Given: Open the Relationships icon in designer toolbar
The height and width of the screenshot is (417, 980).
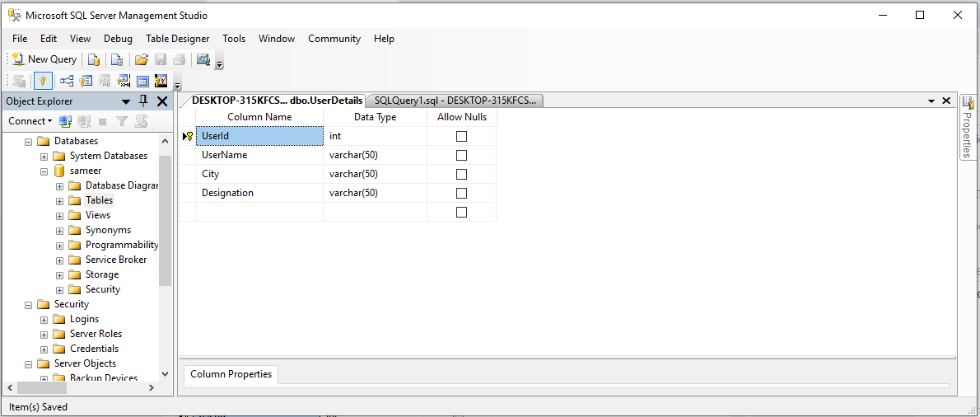Looking at the screenshot, I should pyautogui.click(x=67, y=81).
